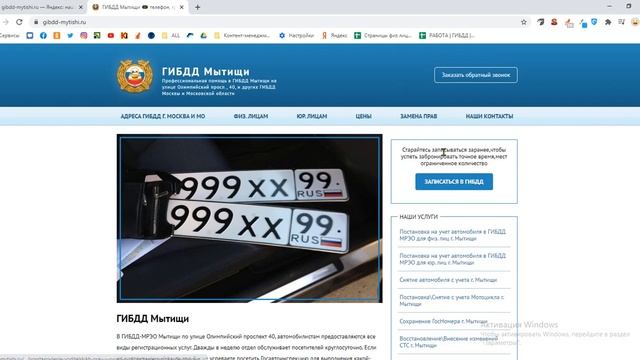Open the Chrome profile avatar
640x360 pixels.
point(635,22)
